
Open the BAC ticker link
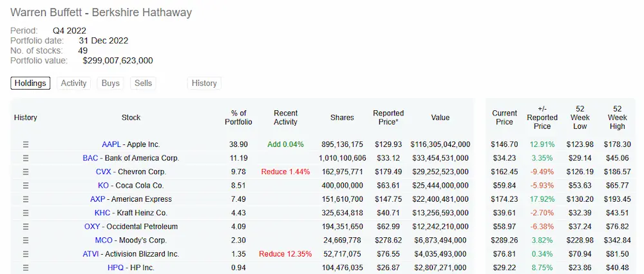pyautogui.click(x=90, y=158)
